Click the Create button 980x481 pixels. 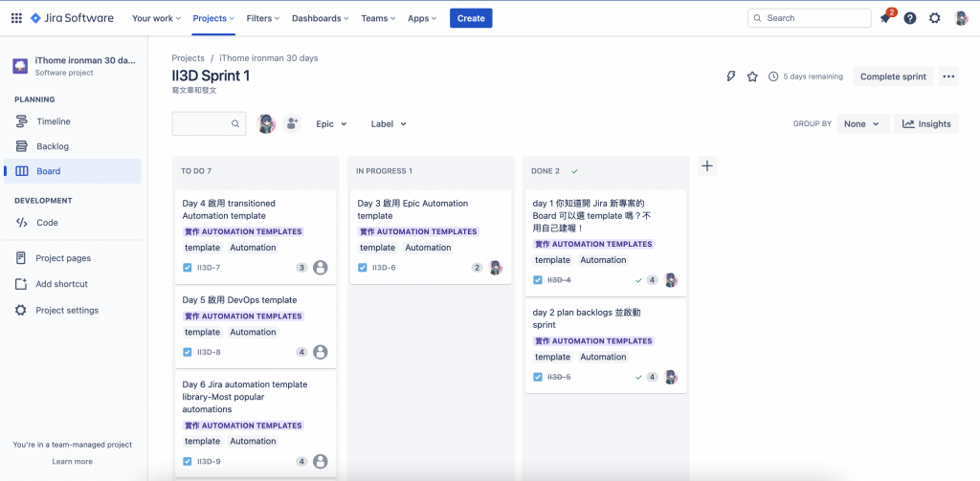pyautogui.click(x=471, y=18)
